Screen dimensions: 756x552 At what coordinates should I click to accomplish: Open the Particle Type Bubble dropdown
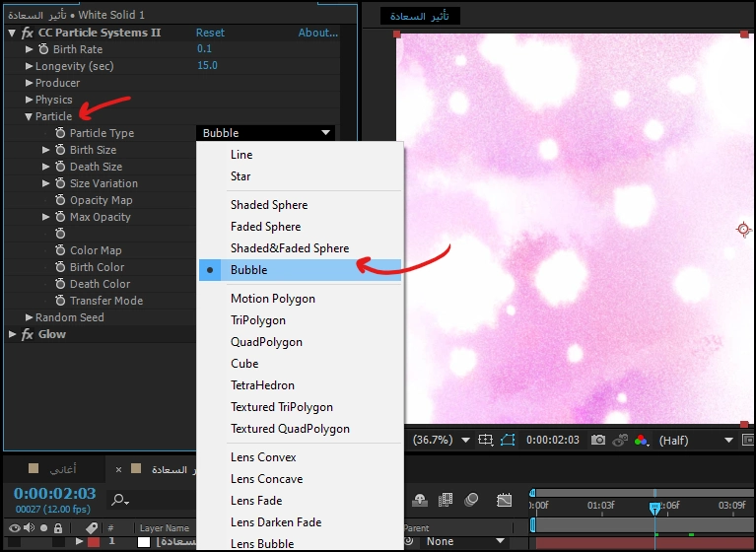pos(265,132)
